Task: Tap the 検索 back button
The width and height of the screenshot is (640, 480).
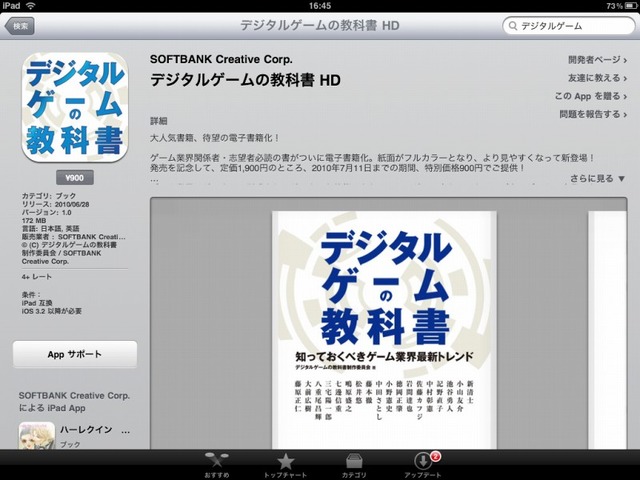Action: tap(19, 26)
